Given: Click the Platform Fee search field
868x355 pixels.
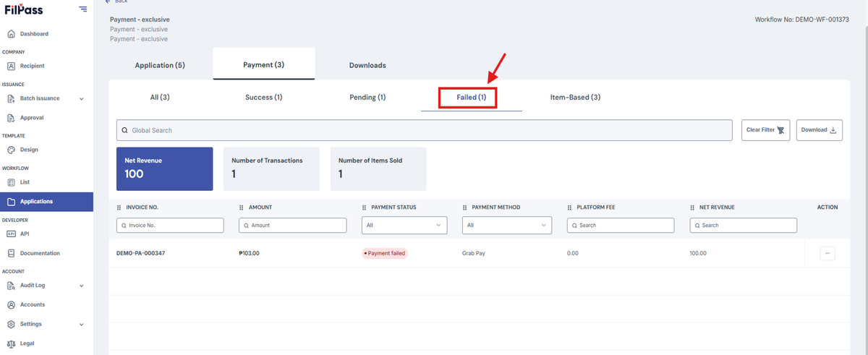Looking at the screenshot, I should tap(621, 225).
